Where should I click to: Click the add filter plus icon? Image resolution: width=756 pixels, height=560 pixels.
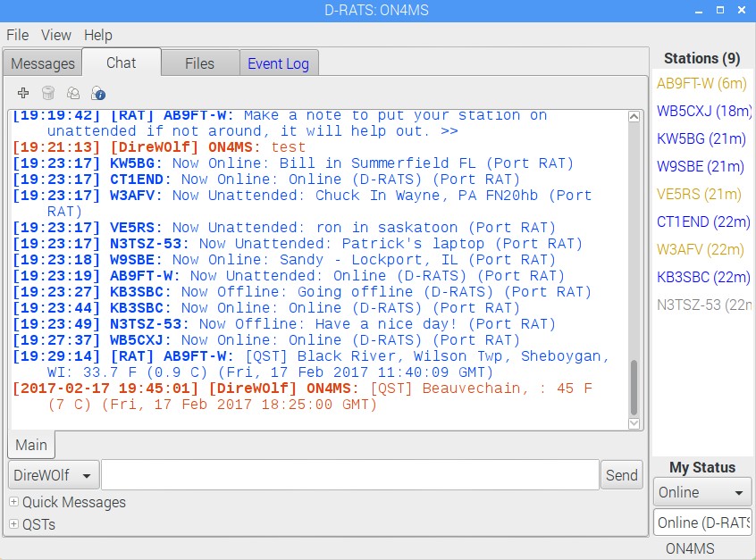tap(23, 93)
